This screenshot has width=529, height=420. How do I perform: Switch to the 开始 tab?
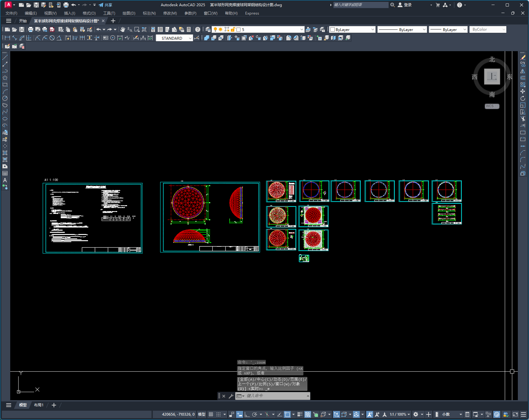pyautogui.click(x=23, y=21)
